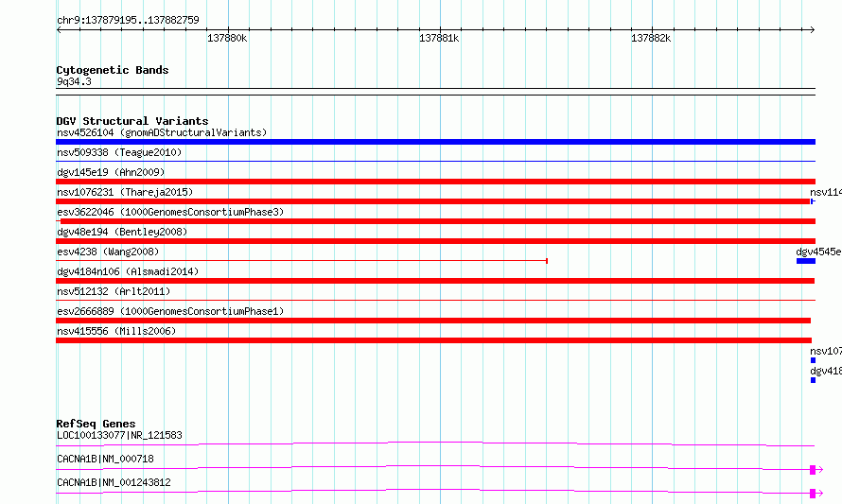Open the nsv1076231 (Thareja2015) label
This screenshot has width=842, height=504.
[x=125, y=192]
